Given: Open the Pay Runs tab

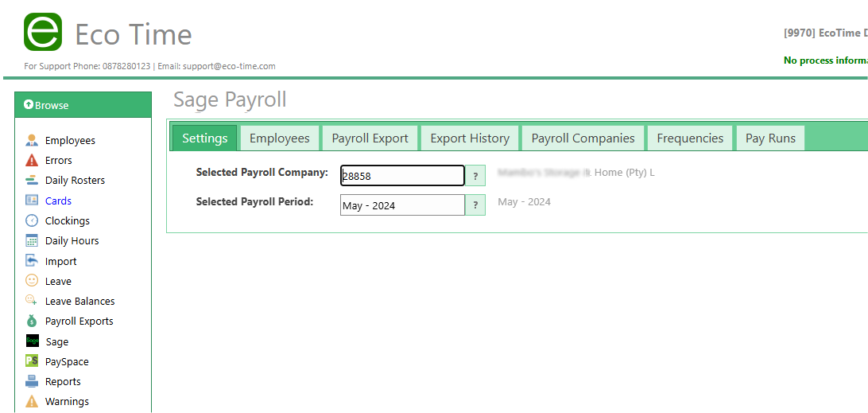Looking at the screenshot, I should (x=770, y=138).
